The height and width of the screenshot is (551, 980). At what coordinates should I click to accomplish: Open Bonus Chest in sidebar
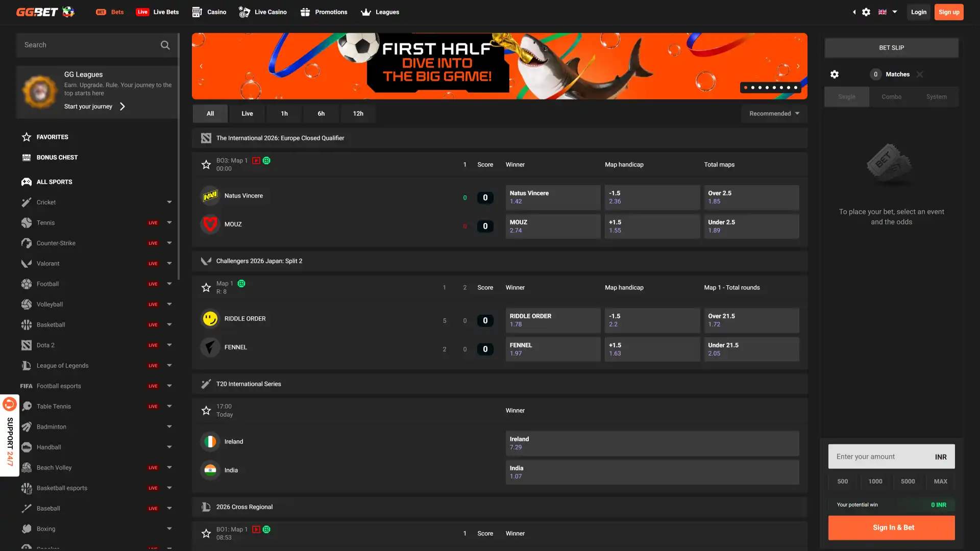(49, 157)
